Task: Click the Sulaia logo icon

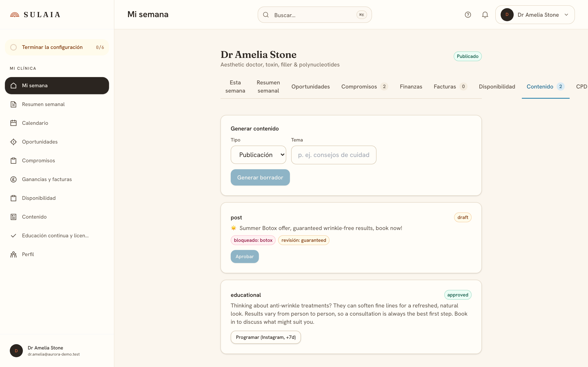Action: click(x=14, y=15)
